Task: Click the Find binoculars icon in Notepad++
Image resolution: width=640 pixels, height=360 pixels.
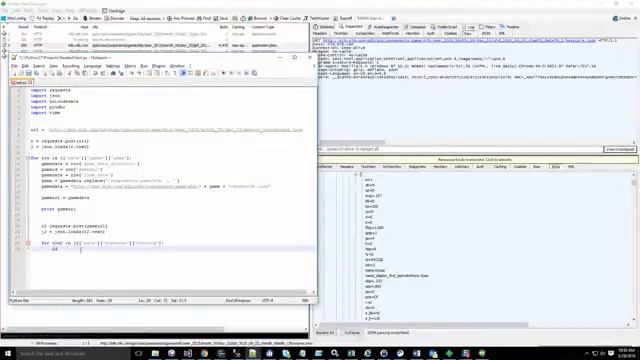Action: point(113,73)
